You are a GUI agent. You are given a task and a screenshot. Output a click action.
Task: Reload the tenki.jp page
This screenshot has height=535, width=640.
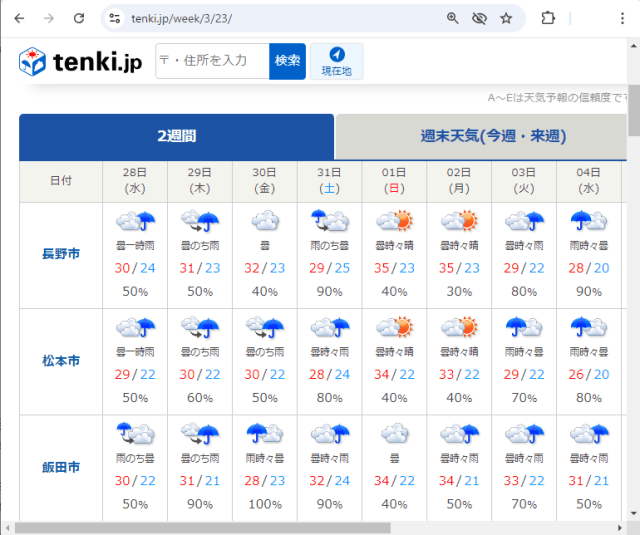pos(79,18)
